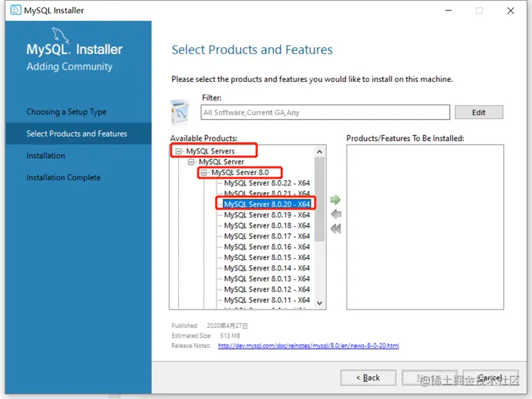532x399 pixels.
Task: Click the MySQL Servers tree label
Action: click(x=211, y=151)
